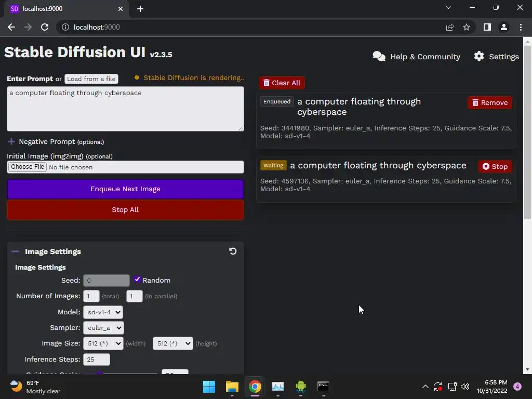Click the Seed input field

tap(106, 281)
